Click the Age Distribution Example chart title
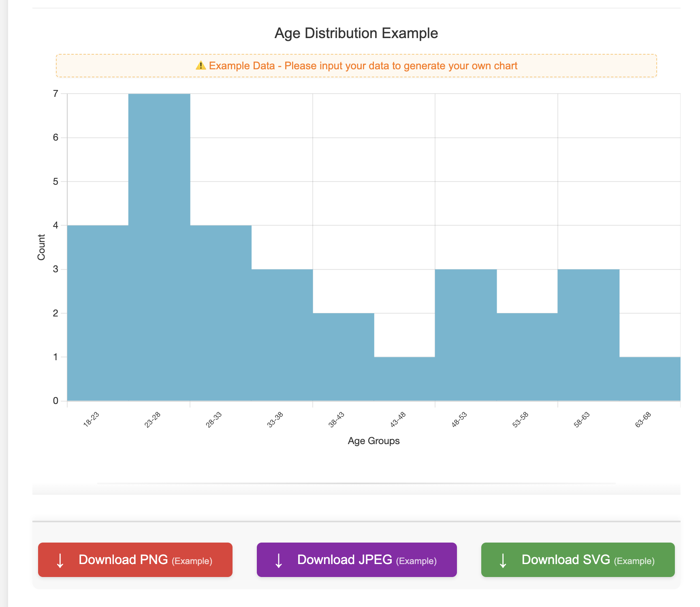This screenshot has height=607, width=700. (x=356, y=33)
